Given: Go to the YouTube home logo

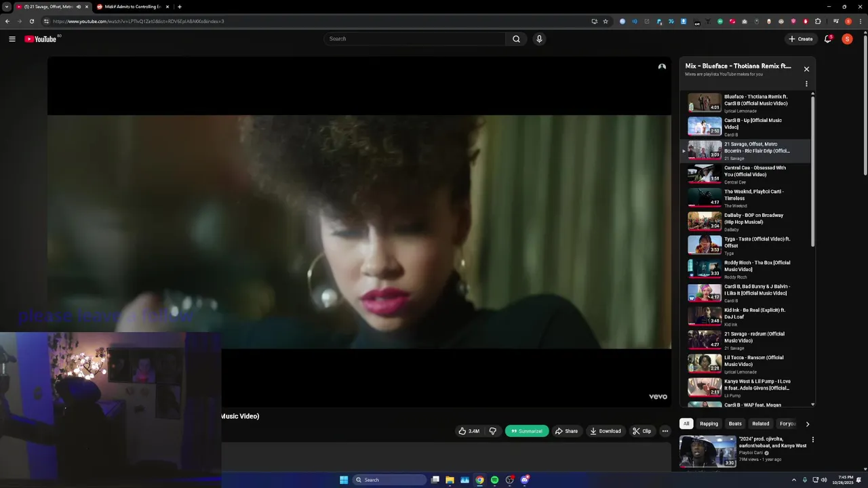Looking at the screenshot, I should point(41,39).
